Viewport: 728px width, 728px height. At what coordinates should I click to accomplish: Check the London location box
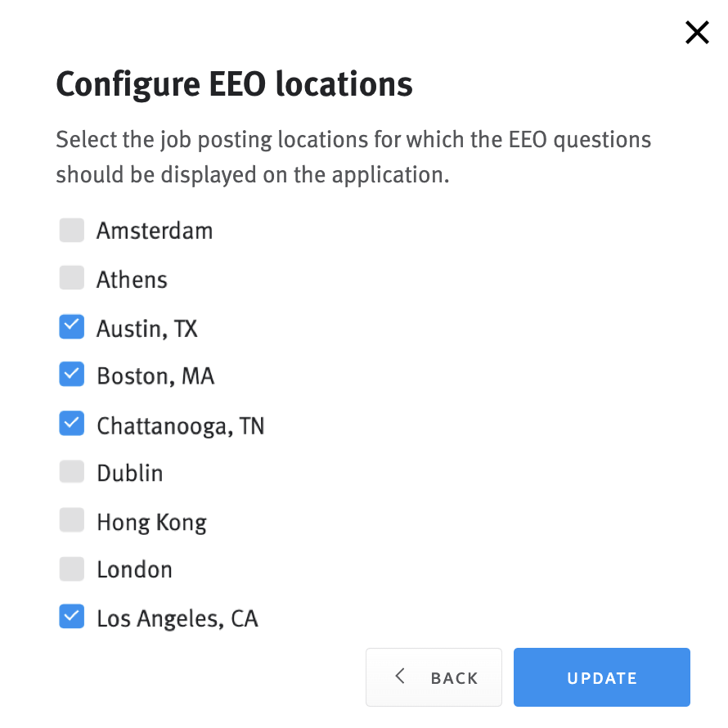[71, 568]
